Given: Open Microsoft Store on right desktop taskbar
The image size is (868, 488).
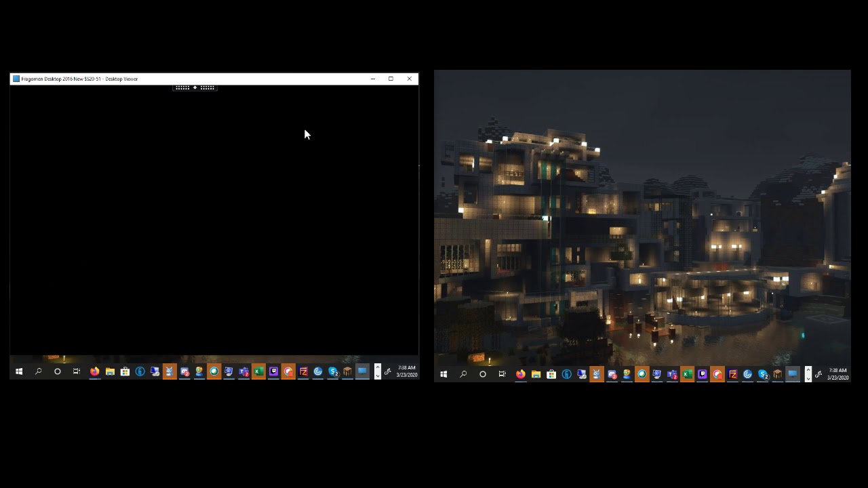Looking at the screenshot, I should pos(551,374).
